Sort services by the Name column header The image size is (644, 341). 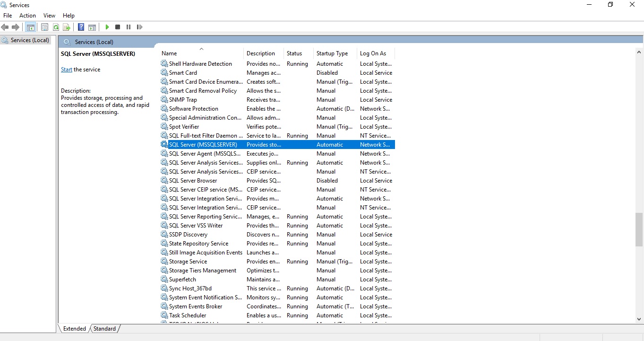pos(202,53)
